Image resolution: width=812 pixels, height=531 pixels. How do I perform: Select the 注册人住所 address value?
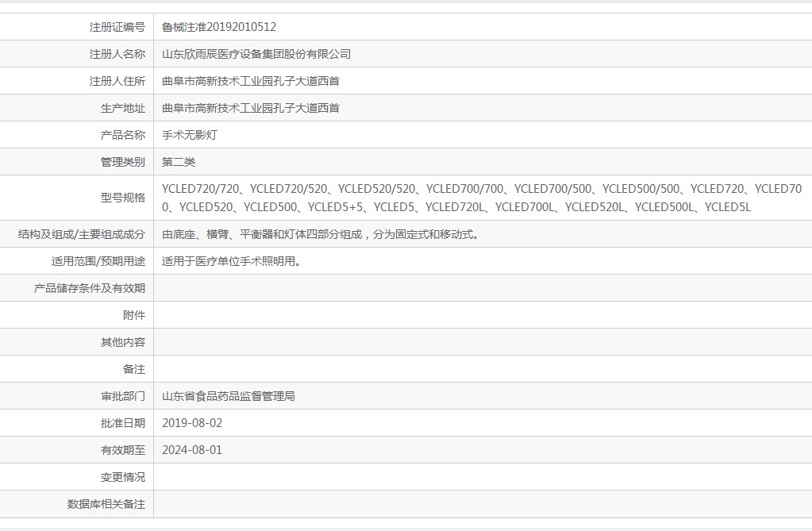pyautogui.click(x=251, y=81)
